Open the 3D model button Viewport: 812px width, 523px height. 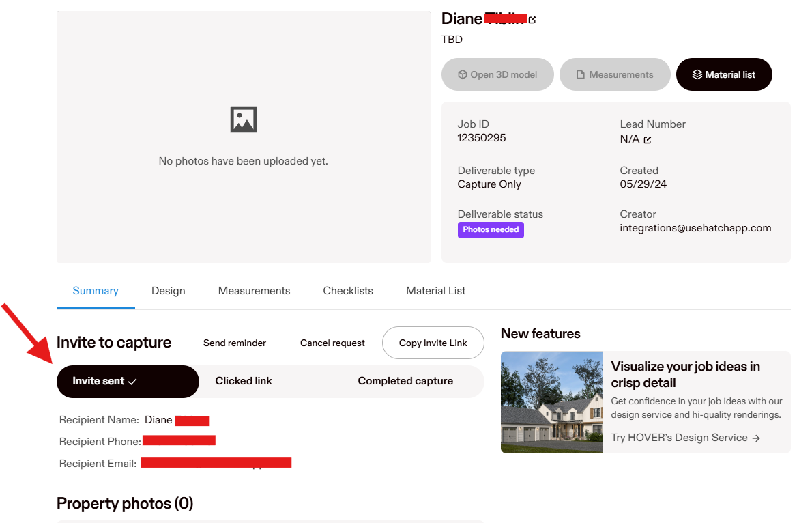497,74
